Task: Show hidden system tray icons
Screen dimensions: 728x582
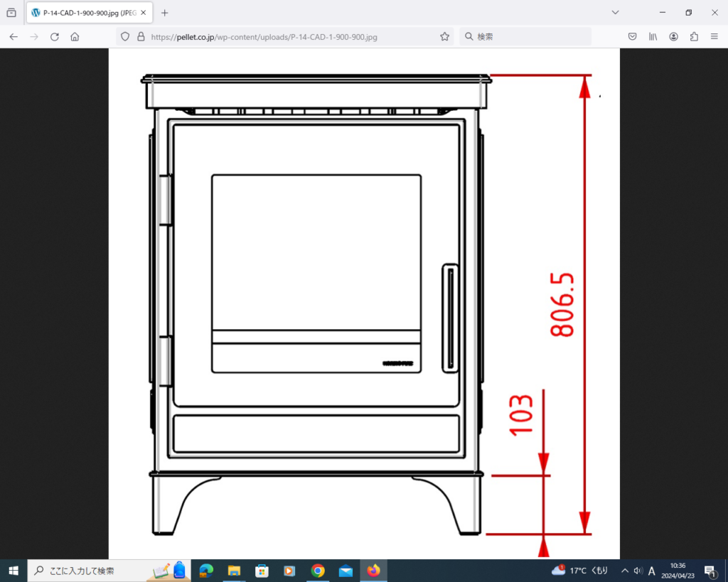Action: coord(624,571)
